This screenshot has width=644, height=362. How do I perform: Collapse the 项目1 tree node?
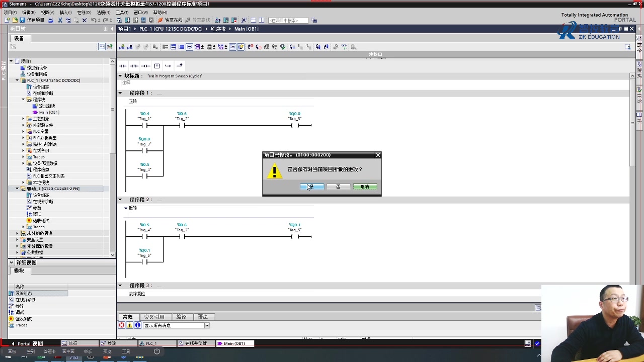(11, 61)
